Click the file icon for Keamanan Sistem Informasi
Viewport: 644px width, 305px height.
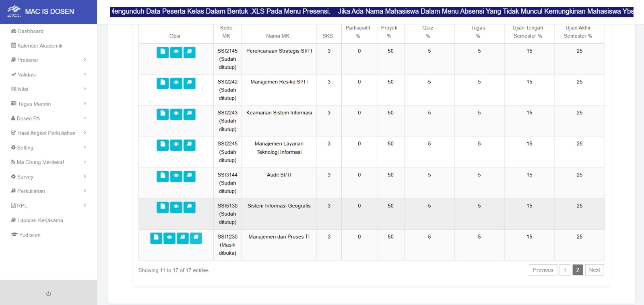click(x=163, y=114)
